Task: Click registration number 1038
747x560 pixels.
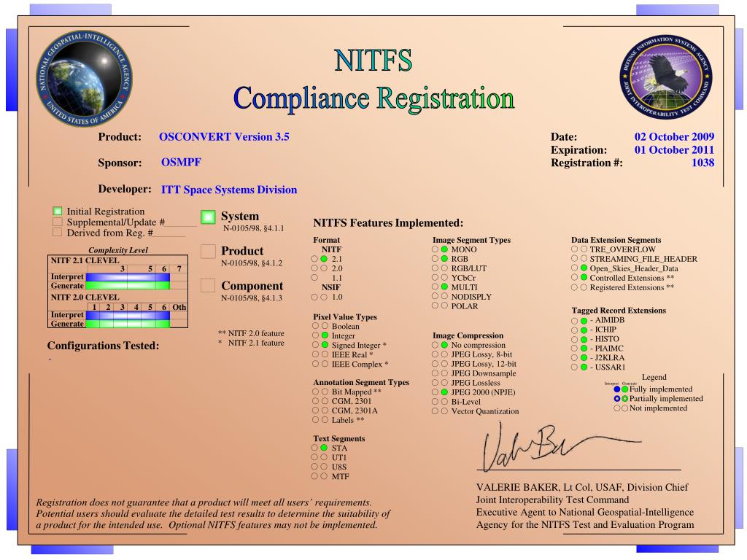Action: [703, 163]
